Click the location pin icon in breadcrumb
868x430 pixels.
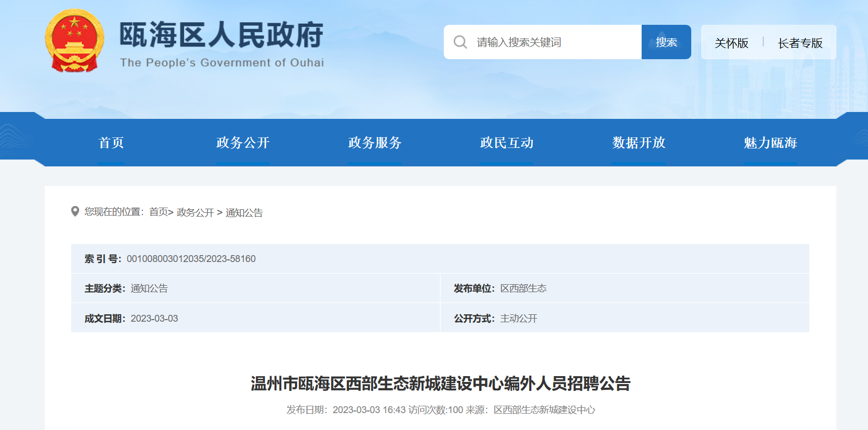click(x=75, y=211)
